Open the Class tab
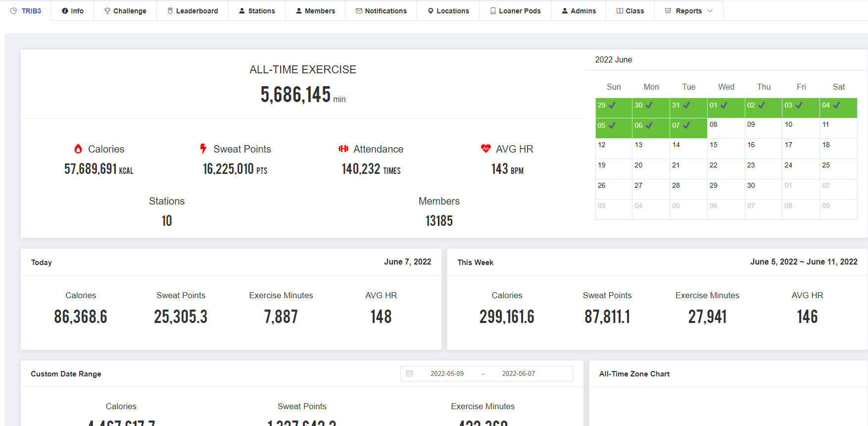The width and height of the screenshot is (868, 426). [x=630, y=11]
